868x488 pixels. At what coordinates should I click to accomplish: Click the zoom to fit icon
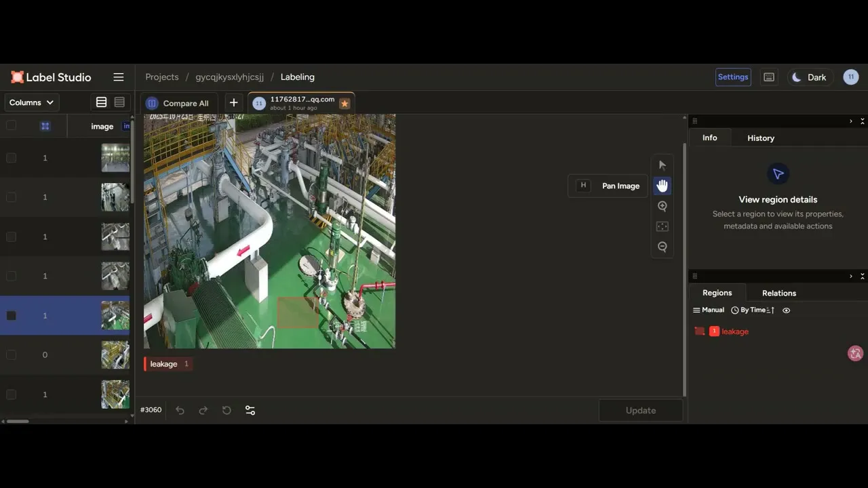click(663, 226)
